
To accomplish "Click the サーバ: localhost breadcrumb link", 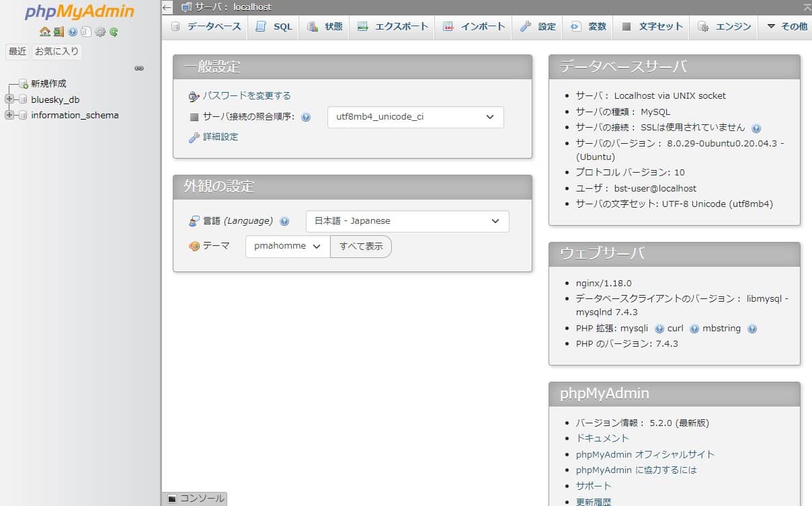I will click(233, 7).
